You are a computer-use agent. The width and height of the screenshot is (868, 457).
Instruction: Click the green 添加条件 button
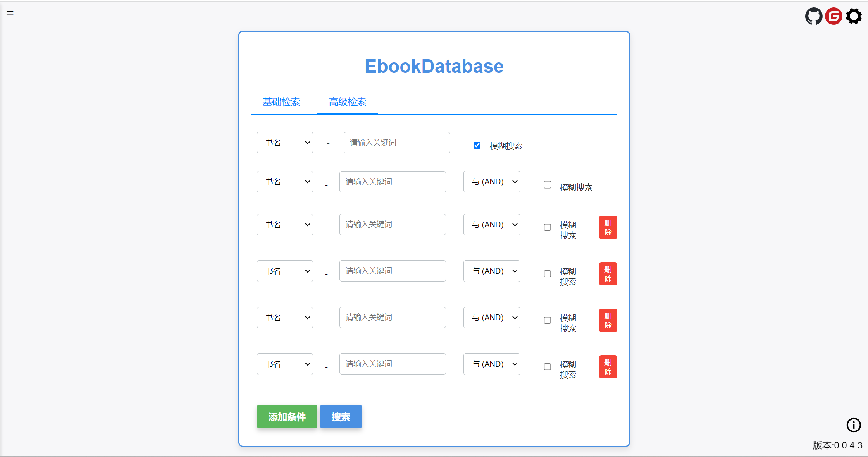point(287,417)
